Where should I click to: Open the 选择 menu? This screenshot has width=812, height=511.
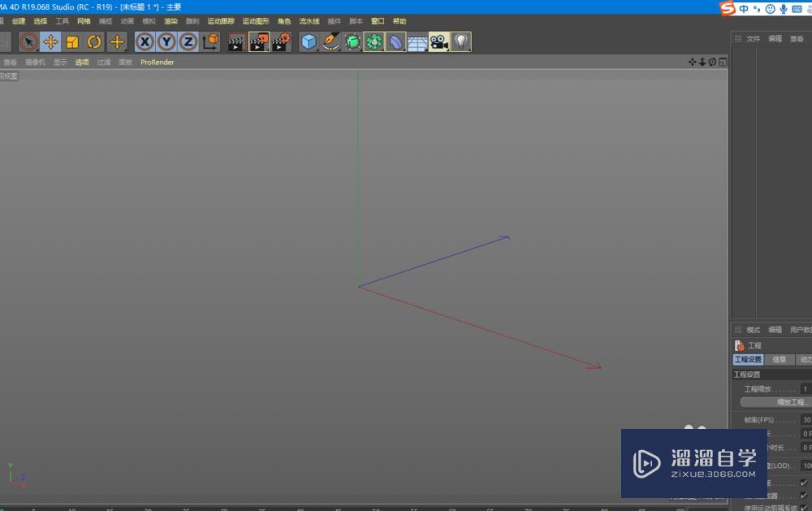click(x=41, y=21)
